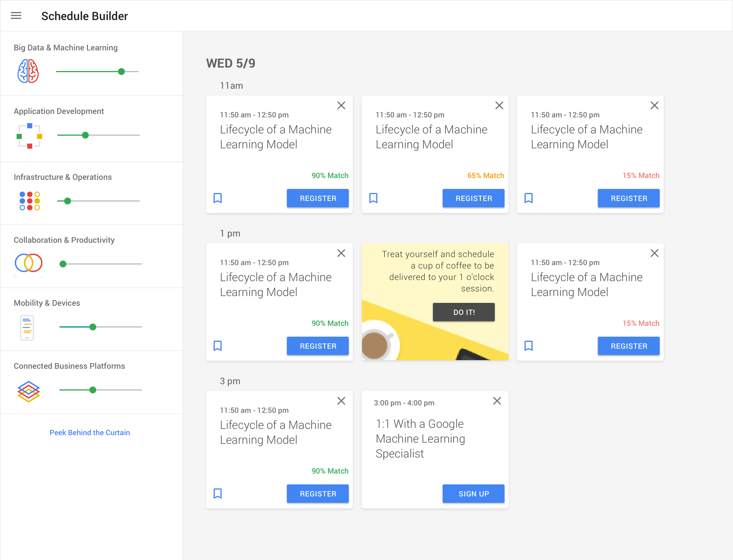Bookmark the 90% Match session at 3 pm

point(218,493)
